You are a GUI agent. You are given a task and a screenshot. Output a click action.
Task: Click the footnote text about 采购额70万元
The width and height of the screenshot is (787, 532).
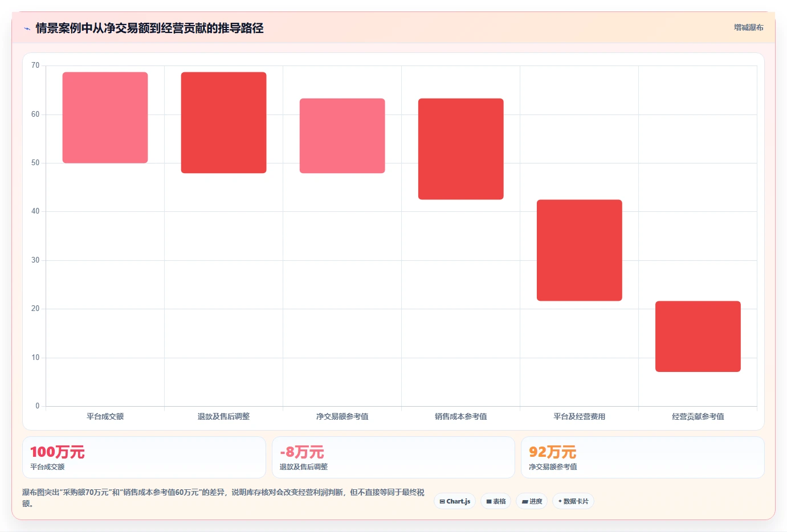[x=223, y=498]
